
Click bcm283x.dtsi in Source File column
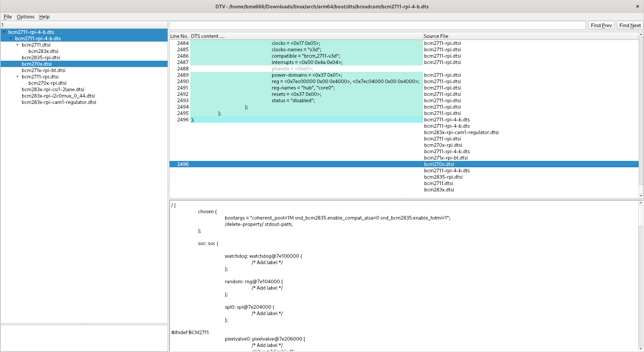coord(439,190)
